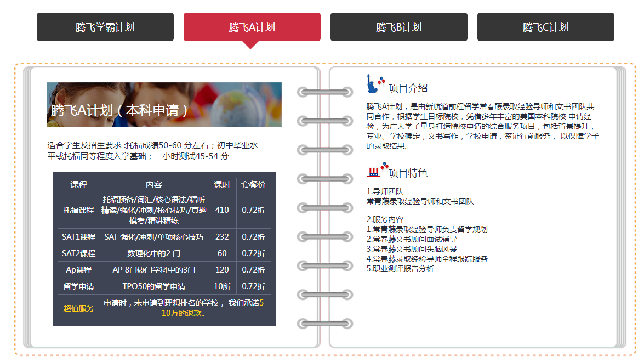Click the 项目介绍 heading
The image size is (644, 362).
(407, 88)
